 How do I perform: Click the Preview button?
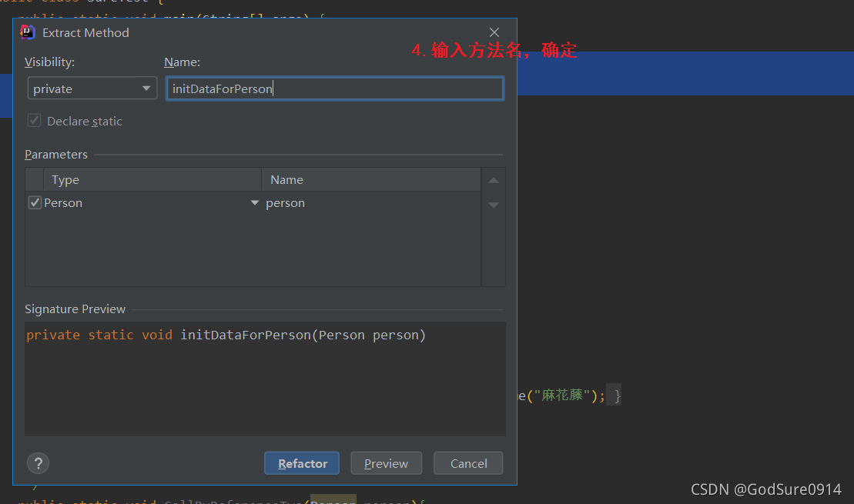coord(386,463)
